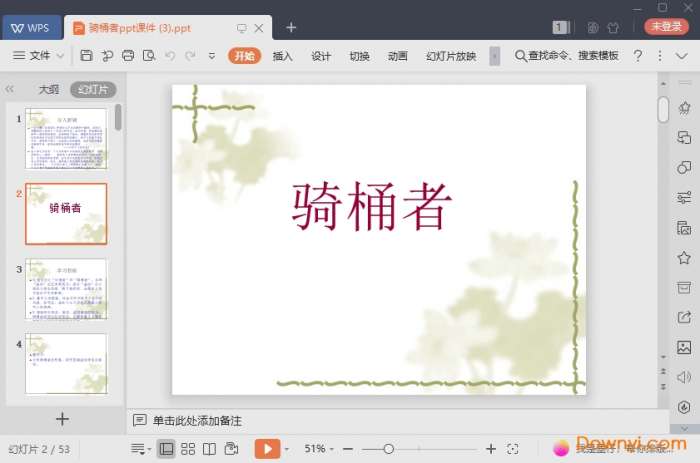The height and width of the screenshot is (463, 700).
Task: Start slideshow with orange play button
Action: pos(267,449)
